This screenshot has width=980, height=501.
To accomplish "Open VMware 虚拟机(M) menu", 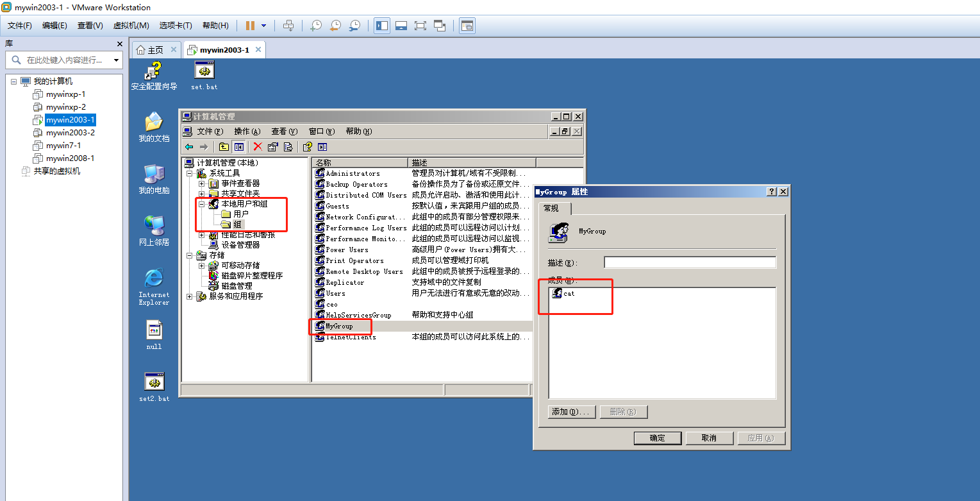I will (131, 26).
